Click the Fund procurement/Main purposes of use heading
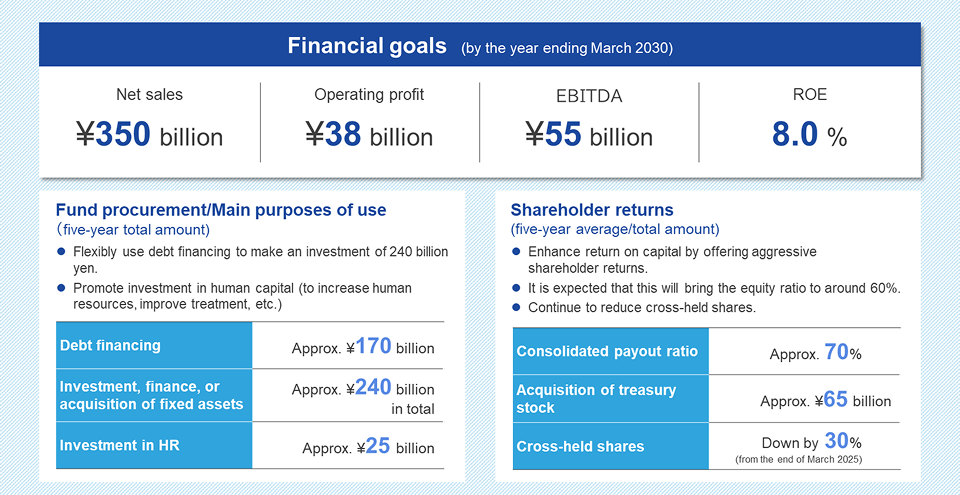 221,210
